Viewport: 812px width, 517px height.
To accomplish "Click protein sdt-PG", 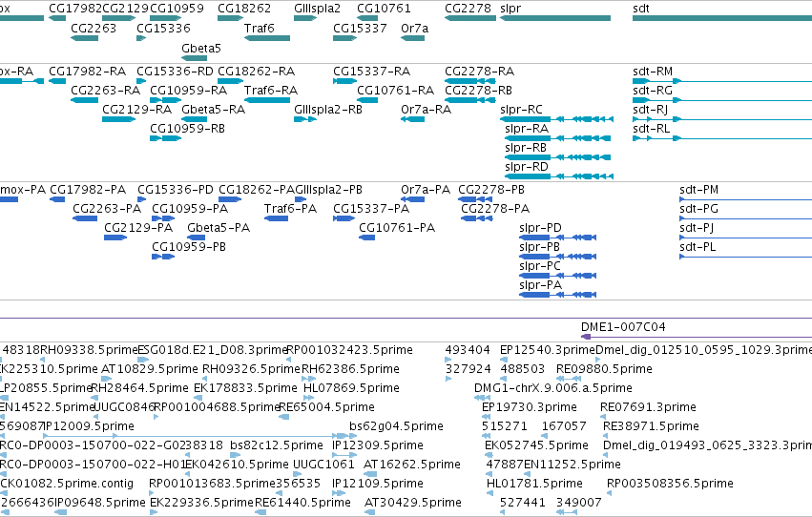I will 698,209.
